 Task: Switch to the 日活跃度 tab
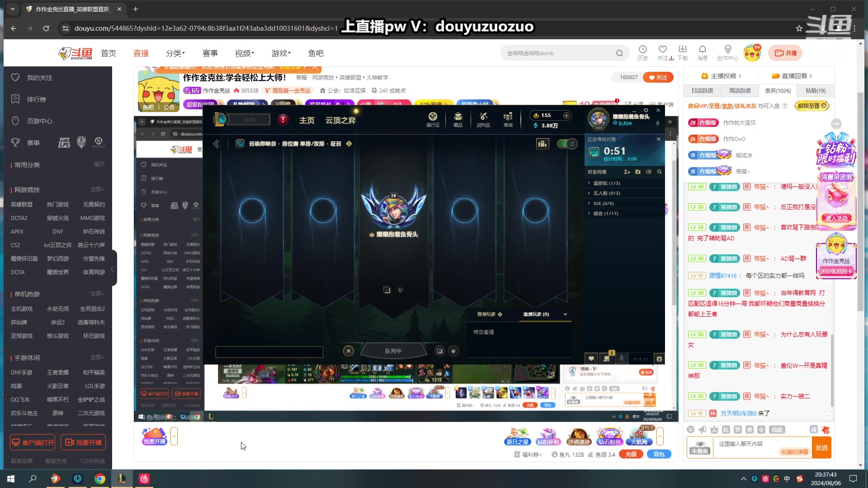tap(702, 90)
